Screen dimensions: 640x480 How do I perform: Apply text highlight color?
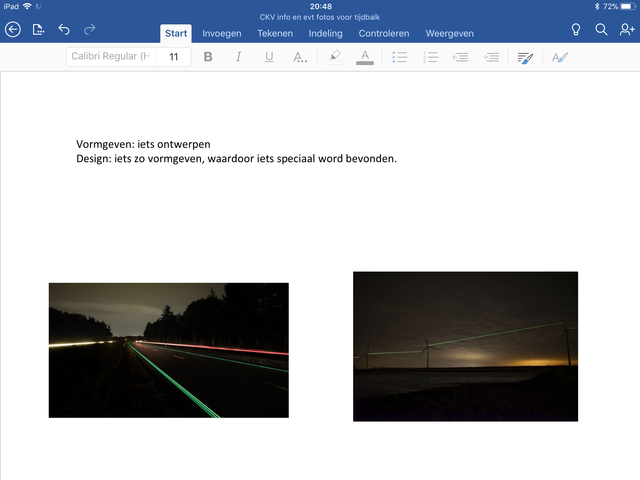(334, 57)
